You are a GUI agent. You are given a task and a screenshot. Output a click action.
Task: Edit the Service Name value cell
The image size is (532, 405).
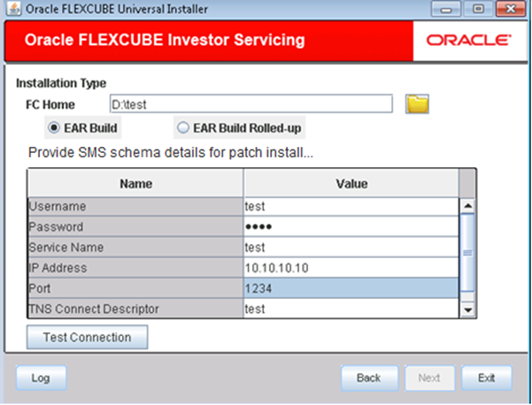coord(351,248)
